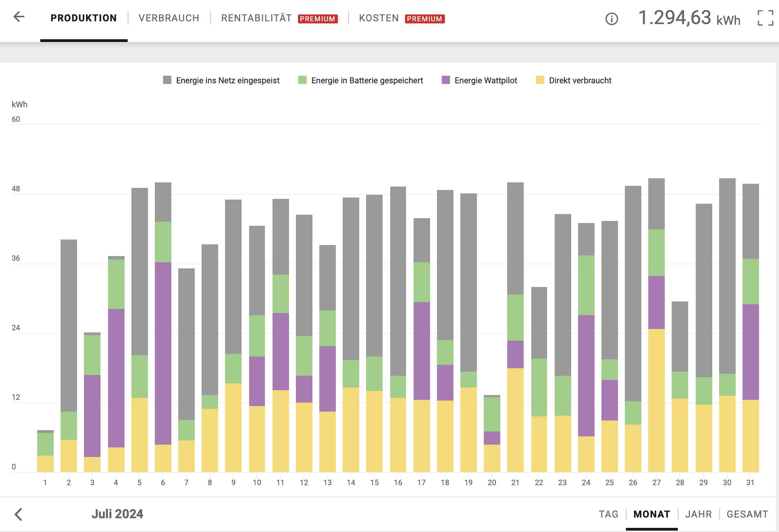Select the grey segment of day 14 bar

tap(351, 279)
